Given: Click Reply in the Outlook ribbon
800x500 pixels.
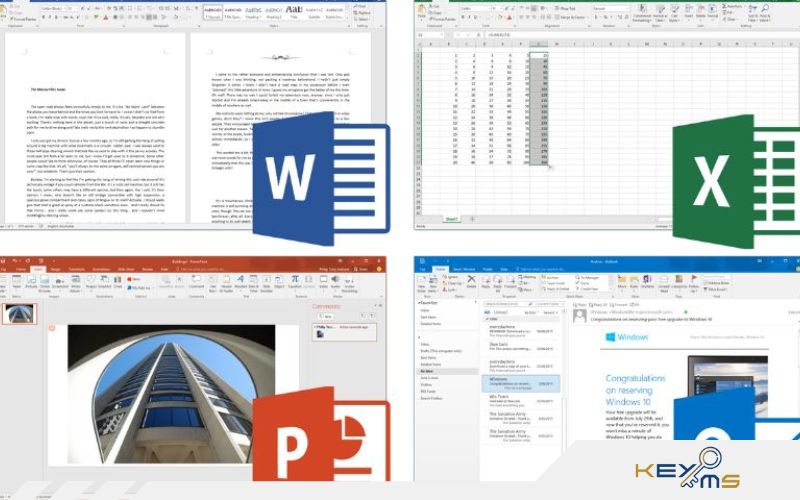Looking at the screenshot, I should click(x=485, y=282).
